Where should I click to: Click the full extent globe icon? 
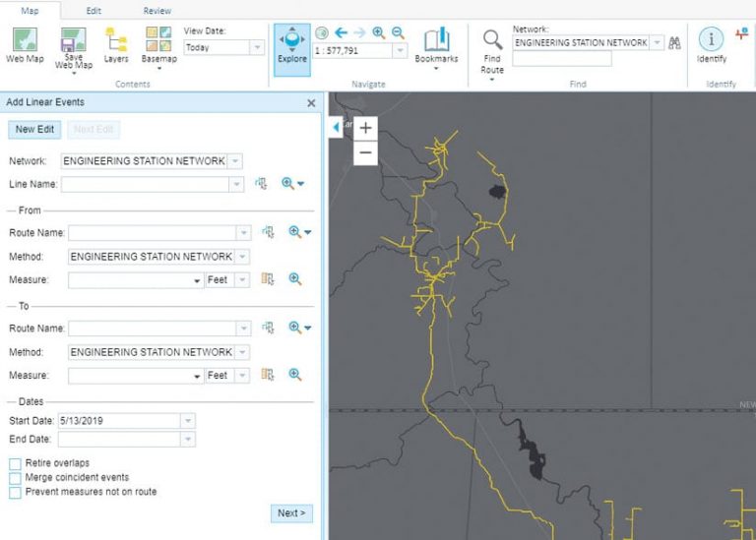point(322,32)
